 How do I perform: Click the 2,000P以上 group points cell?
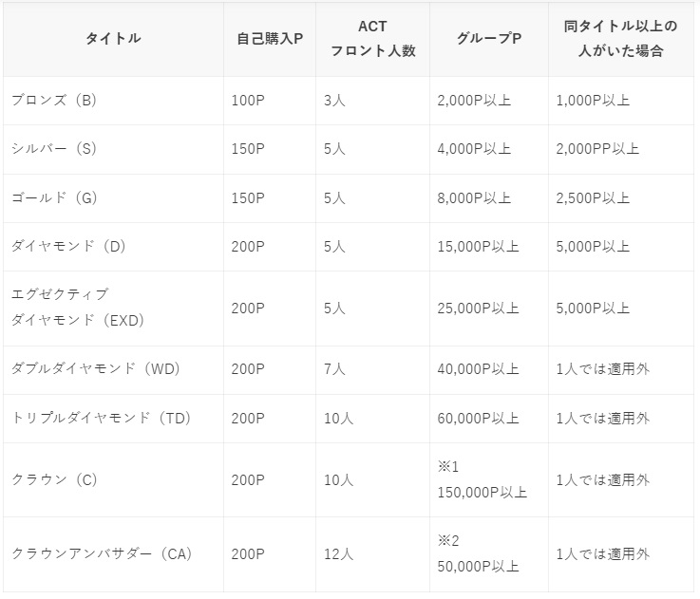pyautogui.click(x=489, y=101)
